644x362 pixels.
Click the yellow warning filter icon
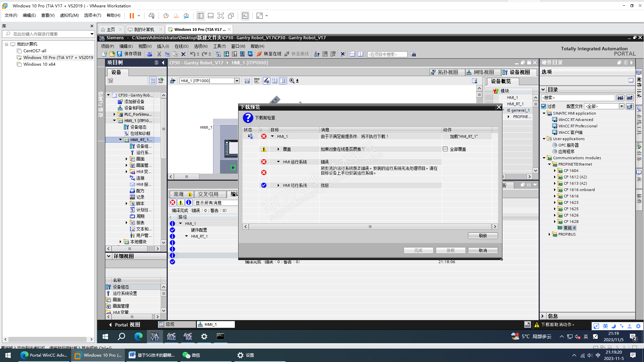tap(181, 202)
